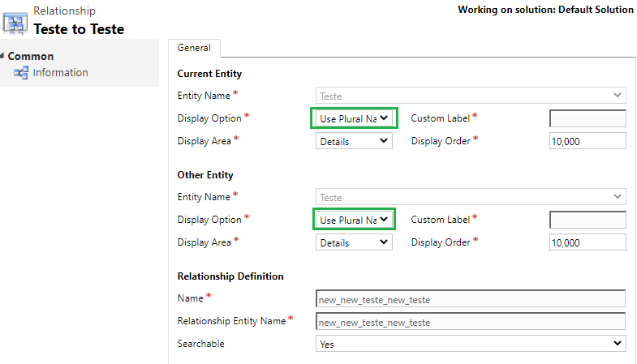Open the Searchable Yes dropdown
This screenshot has height=364, width=637.
pos(471,344)
